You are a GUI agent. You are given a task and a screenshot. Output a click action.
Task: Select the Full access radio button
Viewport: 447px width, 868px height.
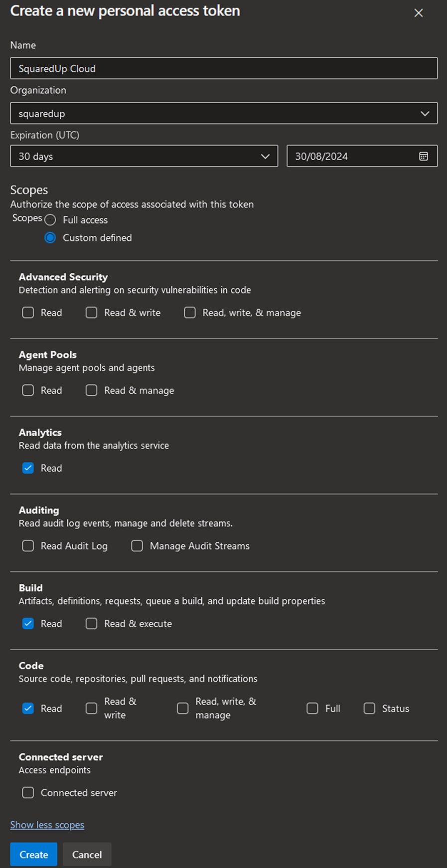(50, 220)
